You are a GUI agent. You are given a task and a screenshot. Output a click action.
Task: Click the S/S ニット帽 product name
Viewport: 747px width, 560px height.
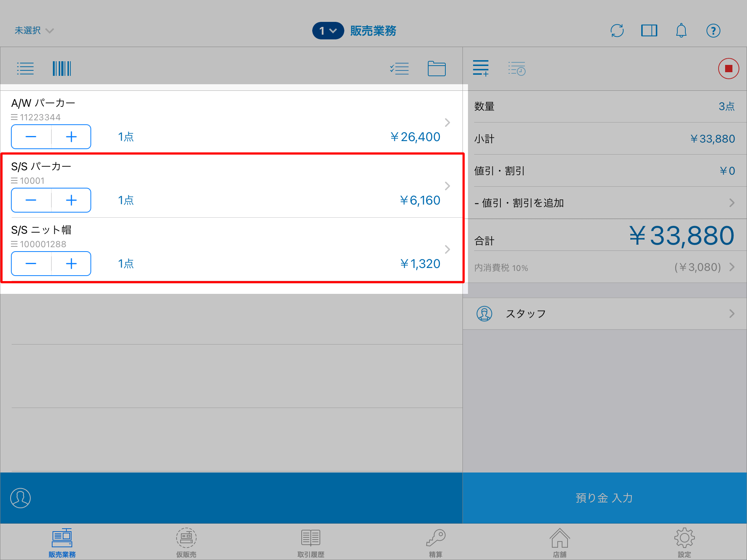coord(41,230)
